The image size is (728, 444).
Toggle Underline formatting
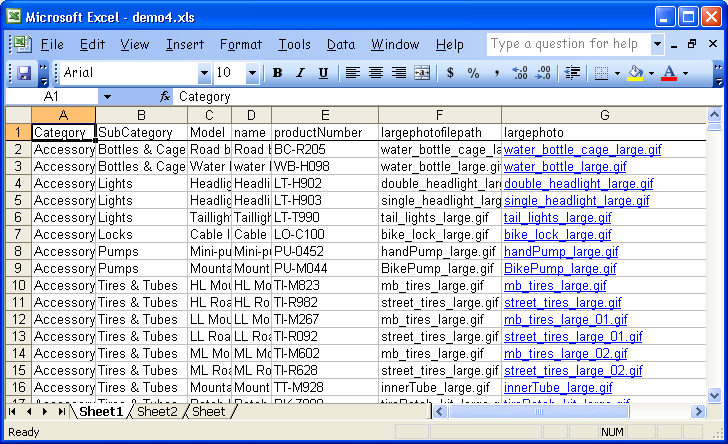point(323,73)
